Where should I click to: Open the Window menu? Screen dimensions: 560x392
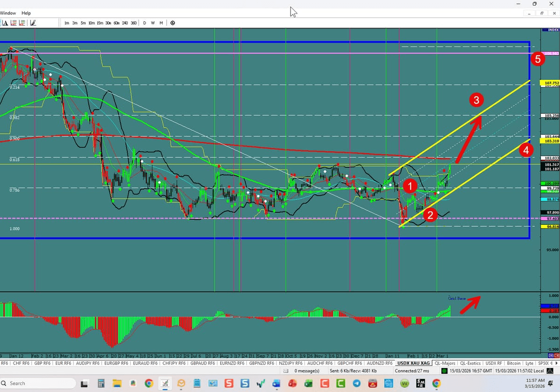coord(7,13)
